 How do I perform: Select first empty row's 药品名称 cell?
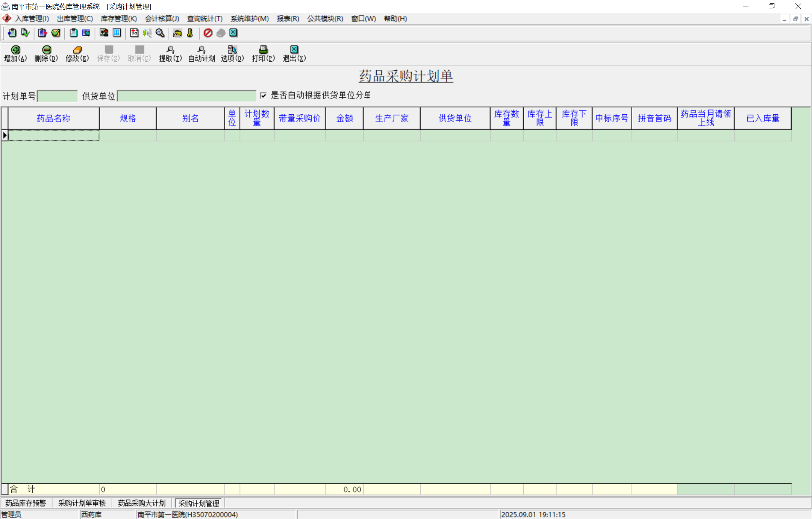[54, 135]
